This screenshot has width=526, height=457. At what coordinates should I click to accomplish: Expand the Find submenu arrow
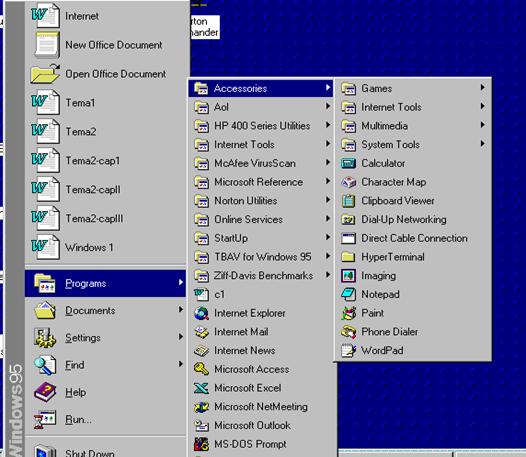point(180,364)
